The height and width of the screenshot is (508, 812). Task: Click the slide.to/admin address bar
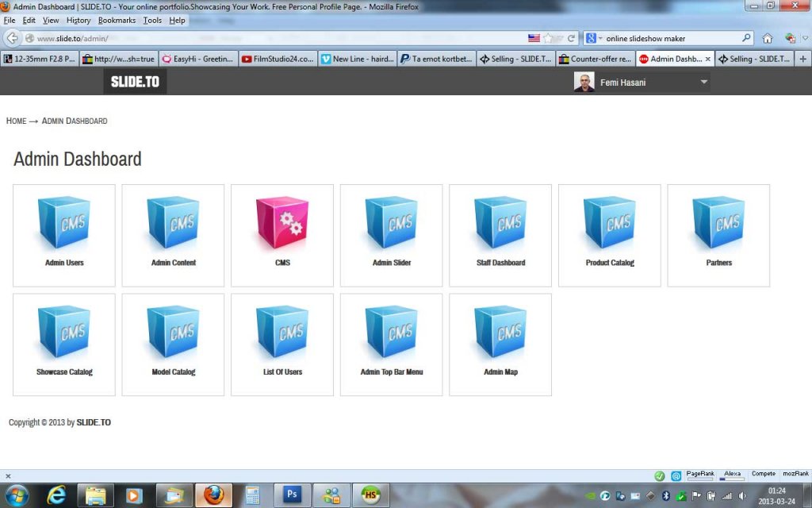coord(274,38)
